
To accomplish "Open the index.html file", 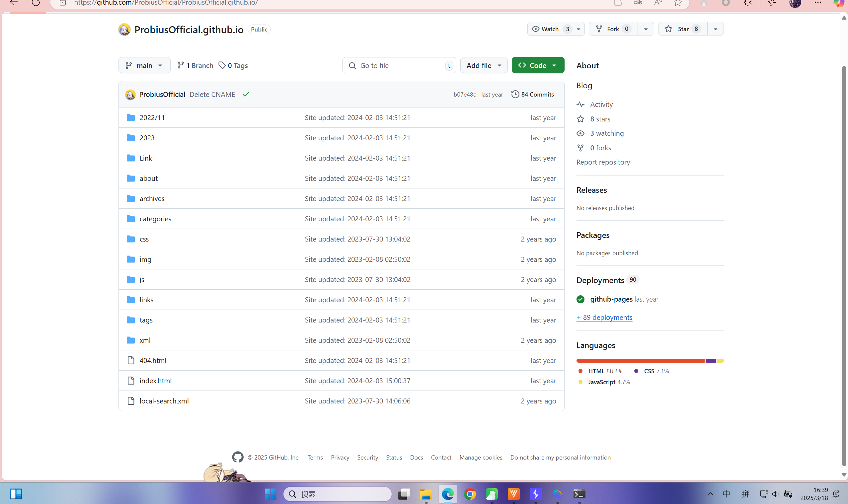I will click(x=155, y=380).
